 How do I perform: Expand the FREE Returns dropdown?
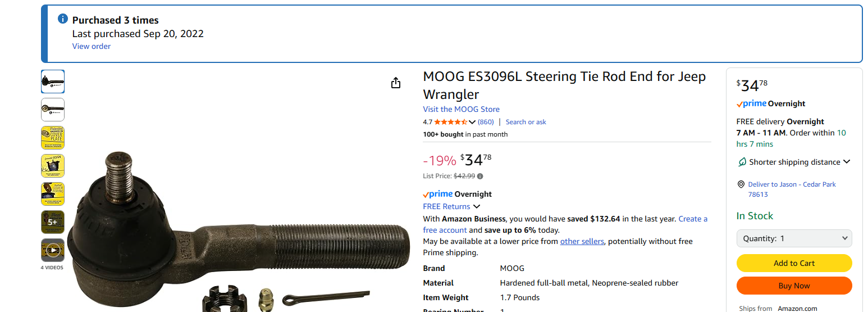[477, 206]
